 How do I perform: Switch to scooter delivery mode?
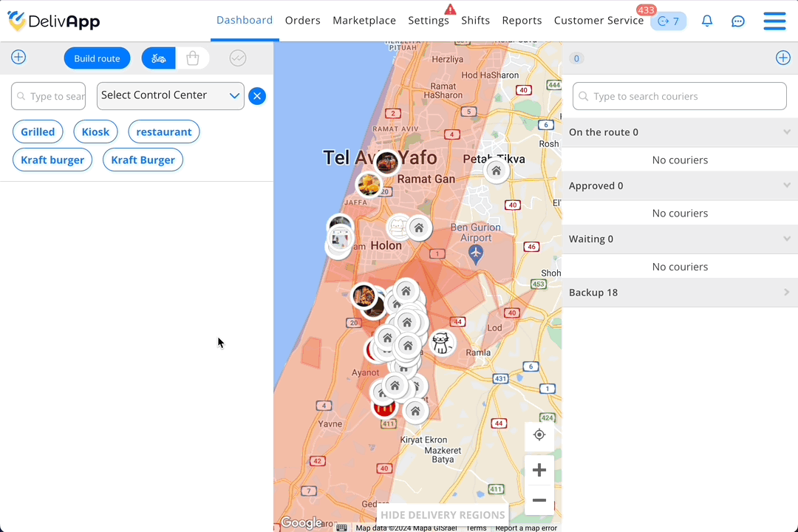[159, 58]
